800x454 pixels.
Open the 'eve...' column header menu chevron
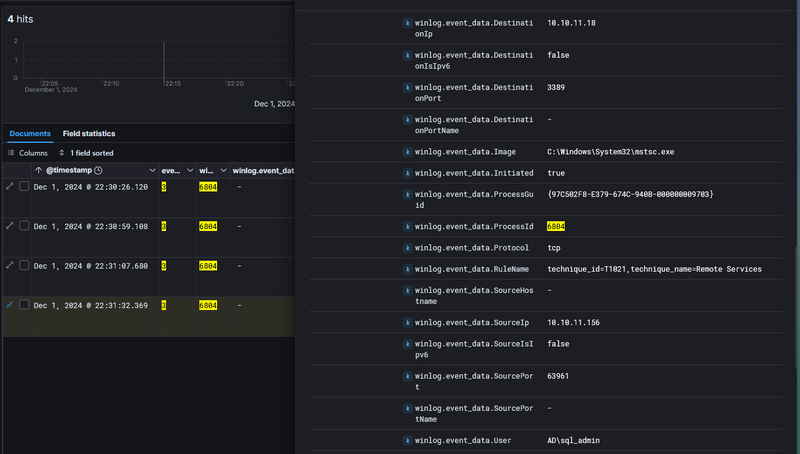188,171
